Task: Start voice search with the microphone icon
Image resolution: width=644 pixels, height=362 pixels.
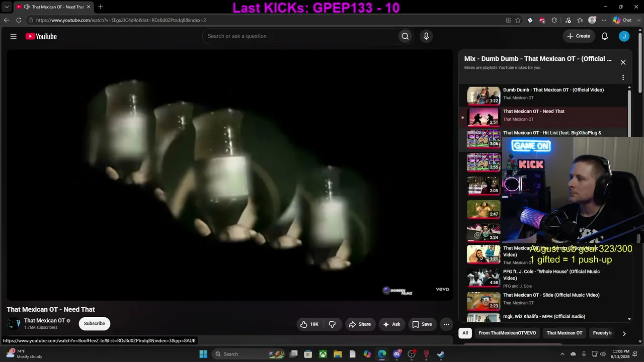Action: coord(426,36)
